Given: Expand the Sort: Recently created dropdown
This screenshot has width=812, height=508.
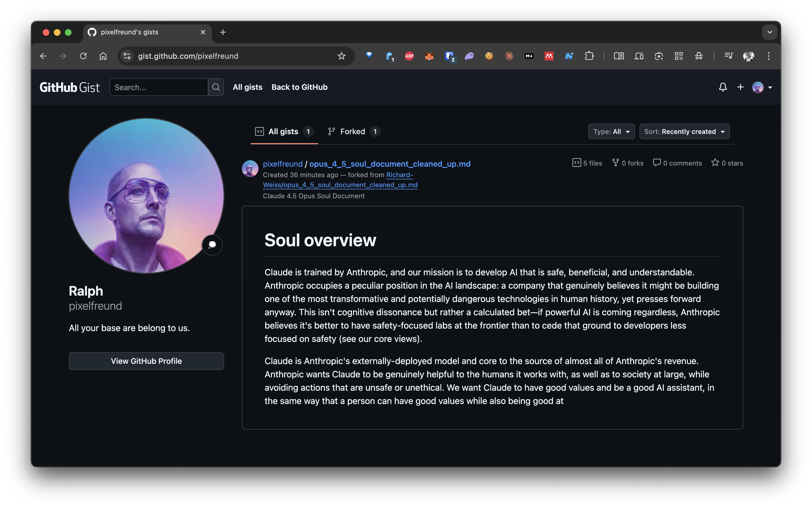Looking at the screenshot, I should [x=684, y=132].
